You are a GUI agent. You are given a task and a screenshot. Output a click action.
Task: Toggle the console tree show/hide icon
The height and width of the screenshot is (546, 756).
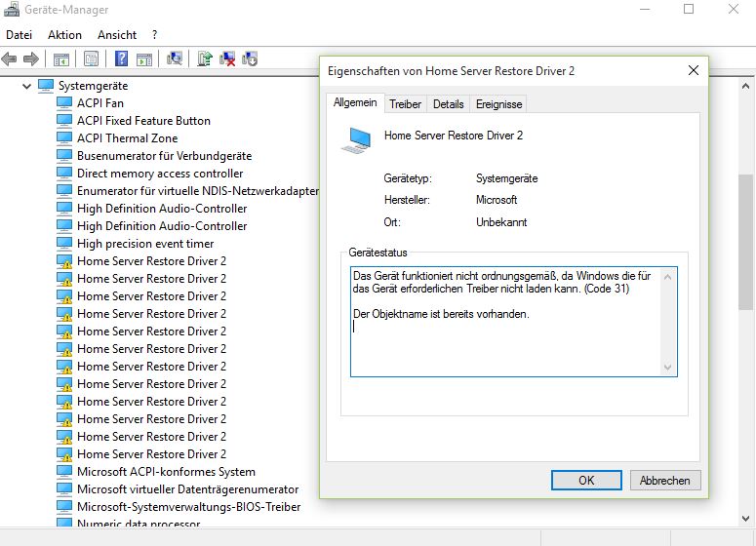click(61, 59)
